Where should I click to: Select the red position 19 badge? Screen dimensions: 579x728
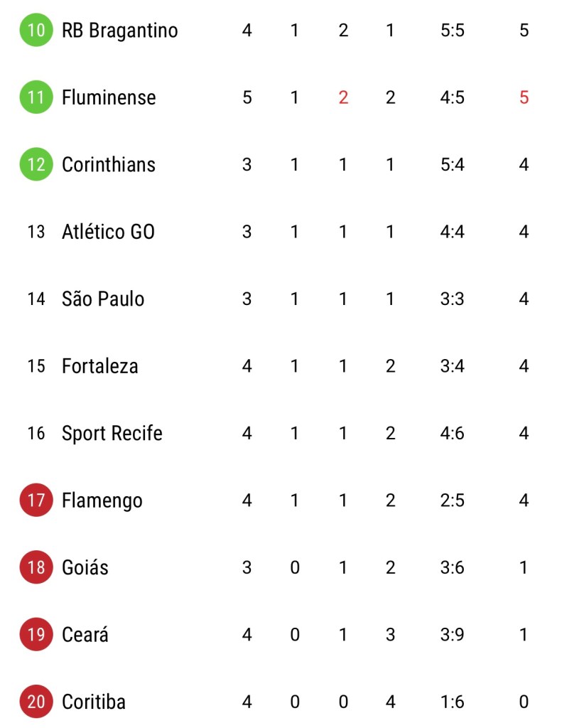tap(36, 634)
